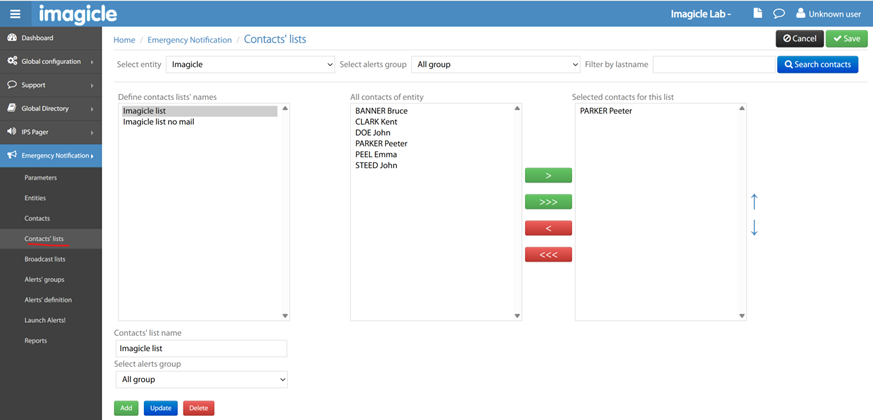Open the top alerts group dropdown

point(495,64)
